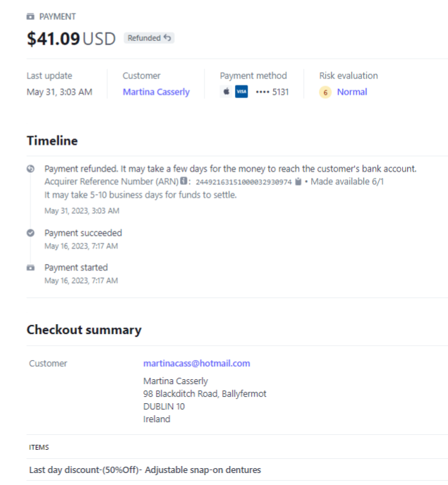Click the card number ending 5131
Image resolution: width=448 pixels, height=485 pixels.
[x=272, y=92]
